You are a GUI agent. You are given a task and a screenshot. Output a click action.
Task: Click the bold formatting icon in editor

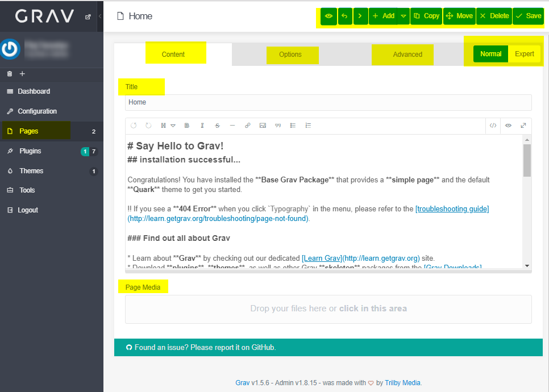(x=187, y=126)
